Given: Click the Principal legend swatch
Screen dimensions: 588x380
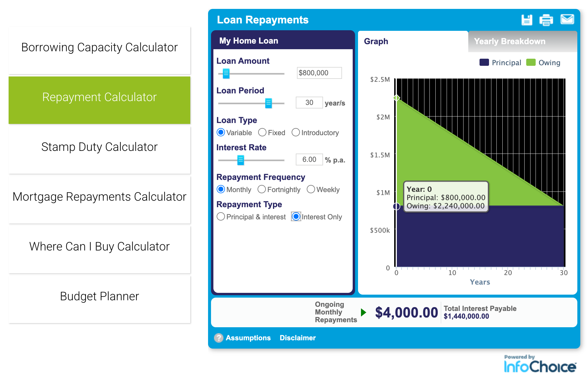Looking at the screenshot, I should tap(484, 63).
